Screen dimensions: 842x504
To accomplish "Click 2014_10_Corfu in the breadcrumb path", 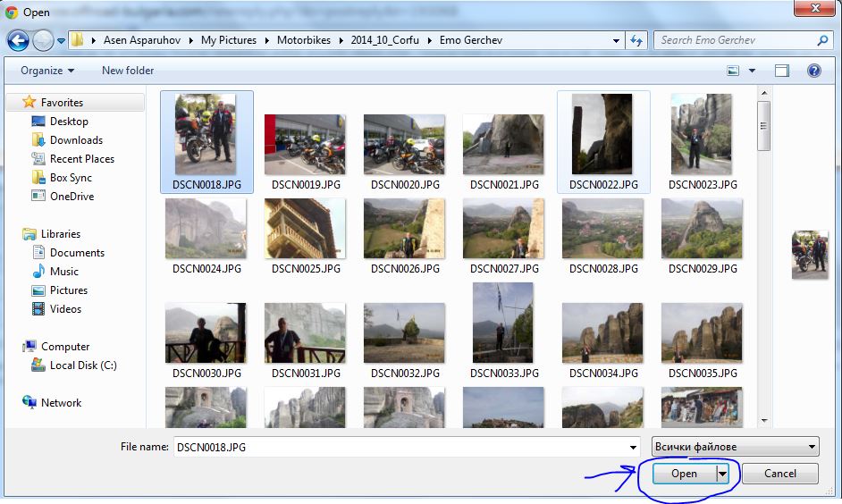I will click(x=385, y=40).
